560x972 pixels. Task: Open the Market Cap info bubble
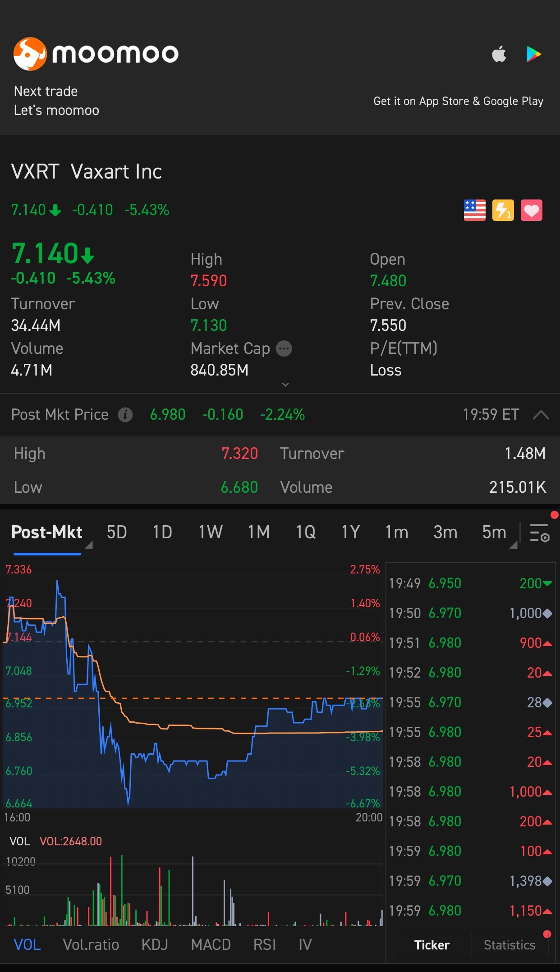(284, 348)
